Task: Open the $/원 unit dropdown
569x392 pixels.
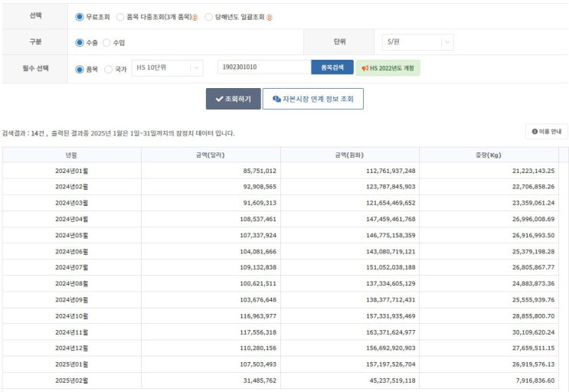Action: 417,42
